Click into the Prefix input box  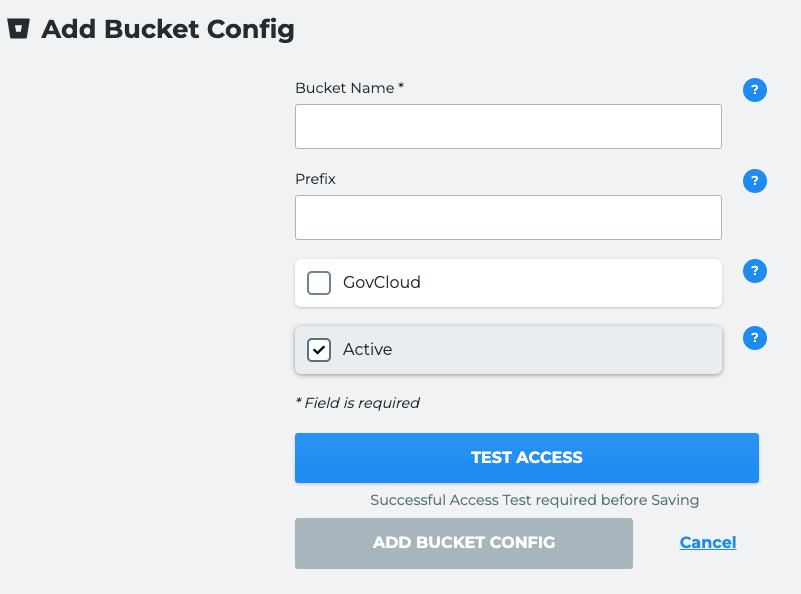[508, 217]
